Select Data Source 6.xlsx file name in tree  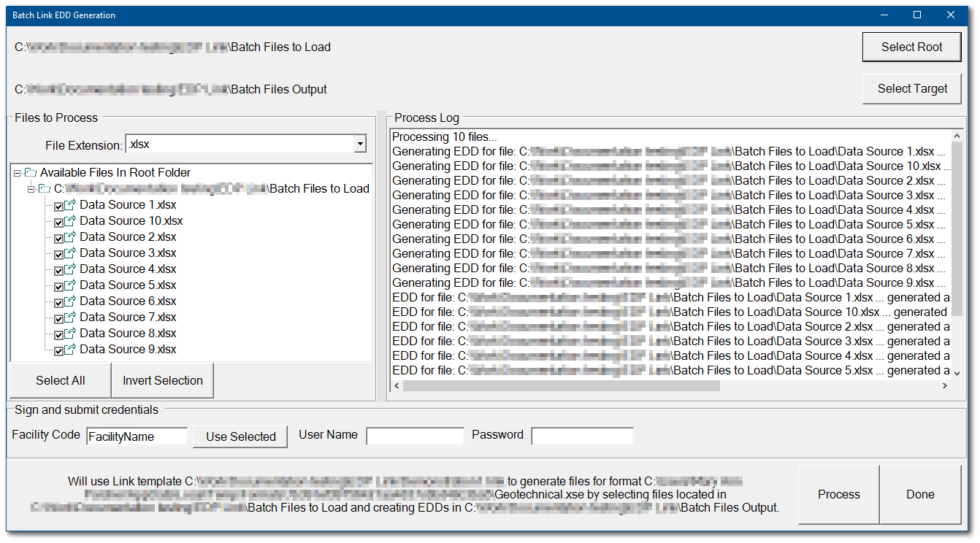[128, 301]
